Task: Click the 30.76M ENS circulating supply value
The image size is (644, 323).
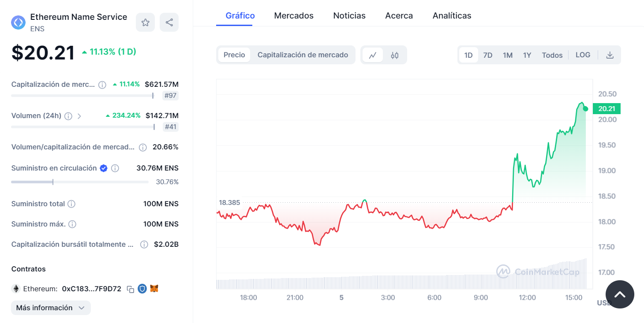Action: (157, 168)
